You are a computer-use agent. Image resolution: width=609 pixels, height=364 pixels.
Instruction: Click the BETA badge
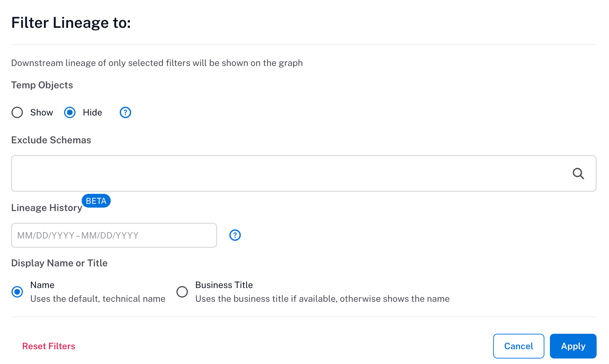[96, 201]
